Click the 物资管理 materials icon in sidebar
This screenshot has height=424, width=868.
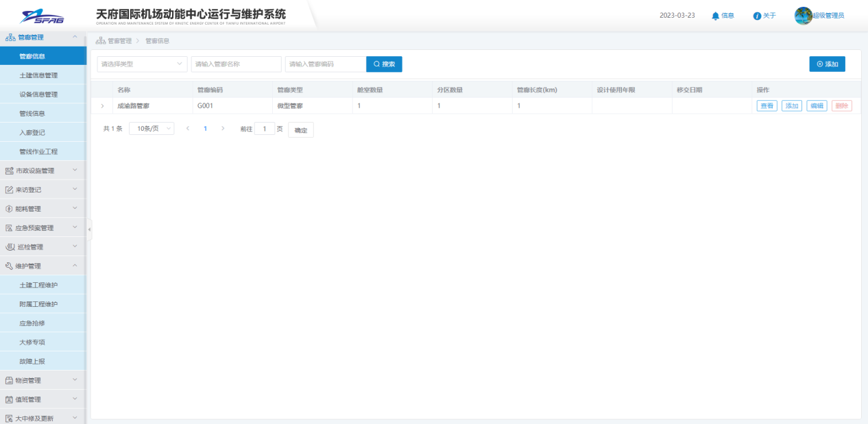(x=9, y=380)
